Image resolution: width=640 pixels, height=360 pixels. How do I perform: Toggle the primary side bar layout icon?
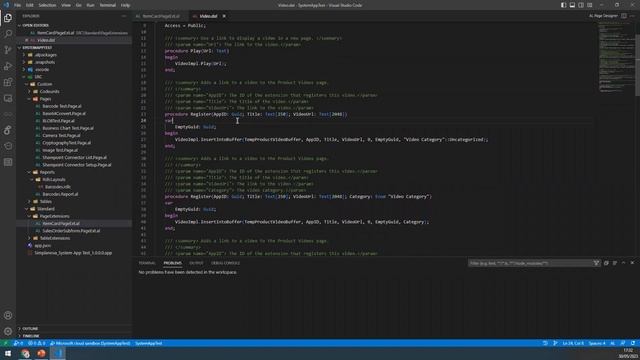[563, 5]
